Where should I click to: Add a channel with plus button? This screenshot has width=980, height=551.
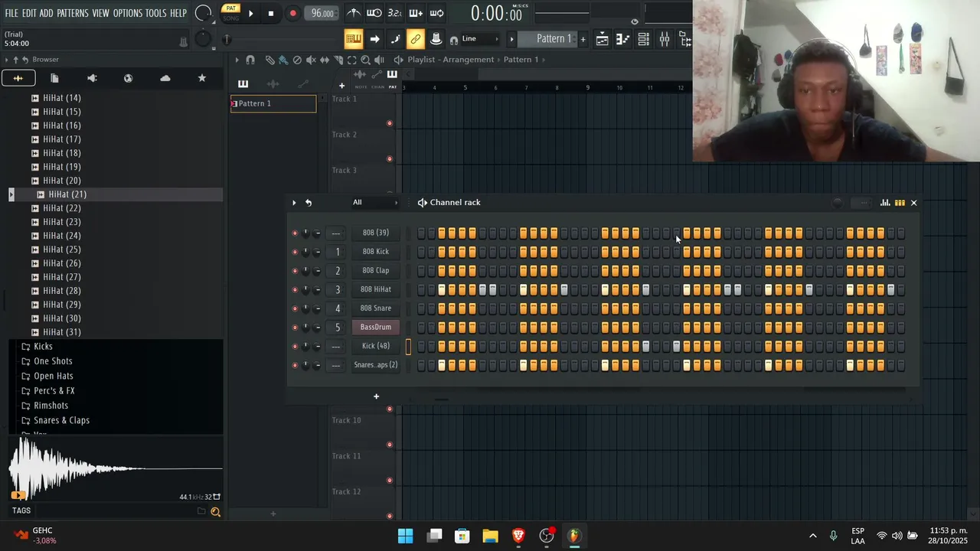pos(376,396)
